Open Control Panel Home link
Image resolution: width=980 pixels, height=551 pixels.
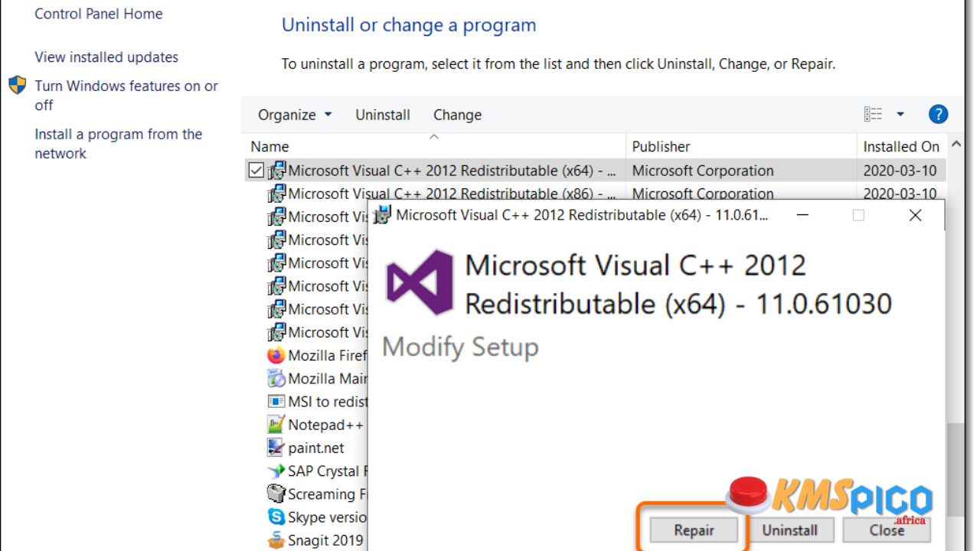[x=99, y=14]
